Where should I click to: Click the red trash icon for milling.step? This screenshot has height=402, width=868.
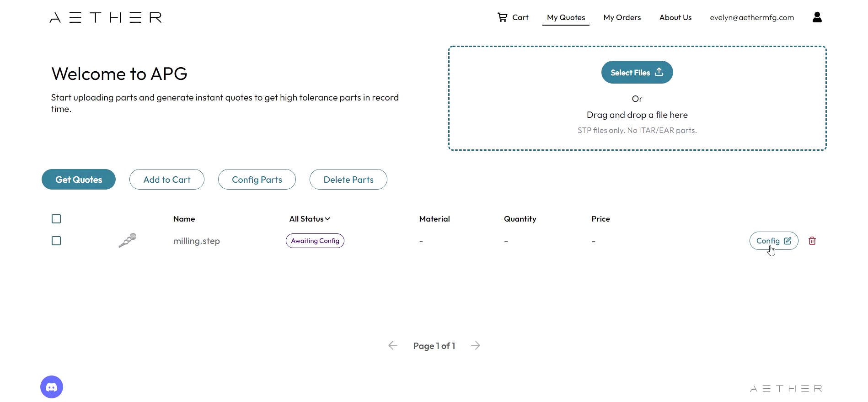812,241
